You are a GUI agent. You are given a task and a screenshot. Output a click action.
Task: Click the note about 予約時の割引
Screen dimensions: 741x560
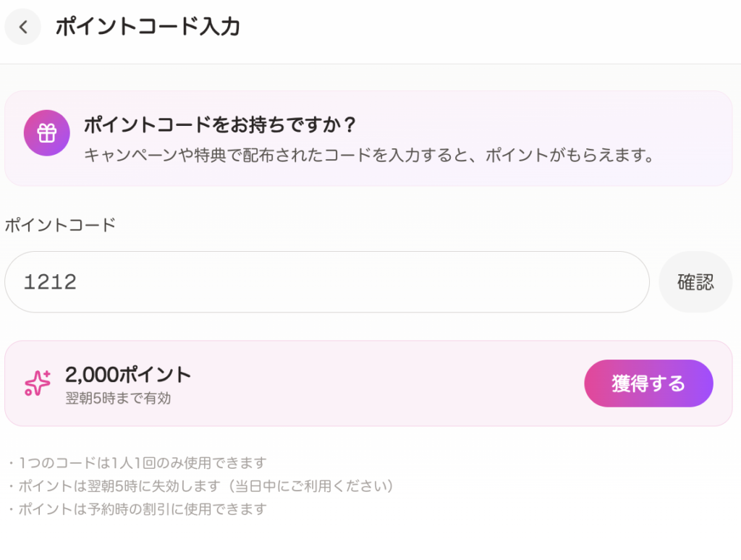(137, 509)
